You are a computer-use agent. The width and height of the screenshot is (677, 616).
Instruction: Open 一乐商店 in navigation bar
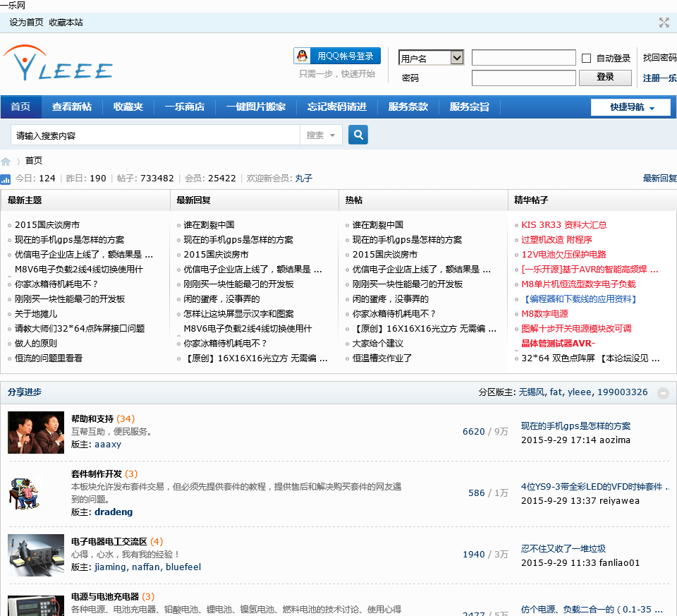pos(184,107)
